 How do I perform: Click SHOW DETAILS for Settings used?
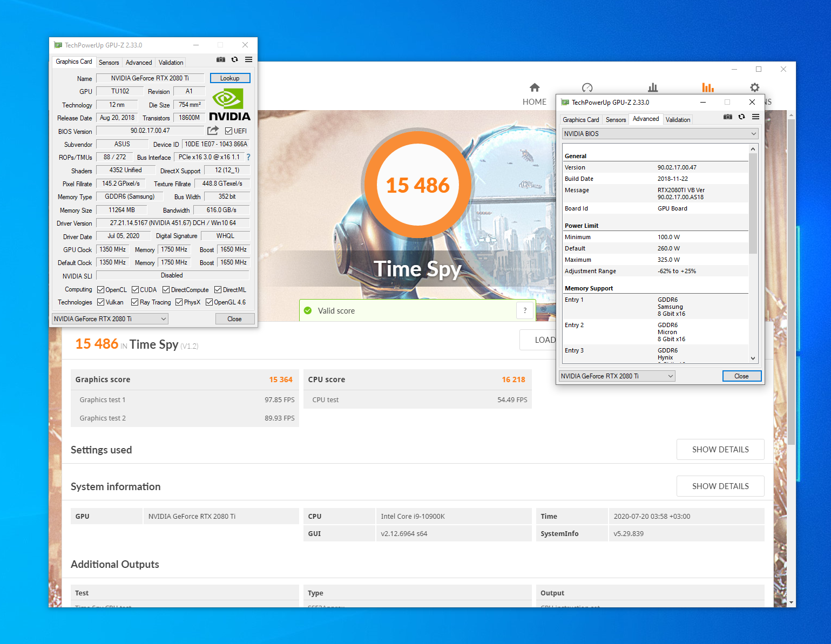(720, 450)
